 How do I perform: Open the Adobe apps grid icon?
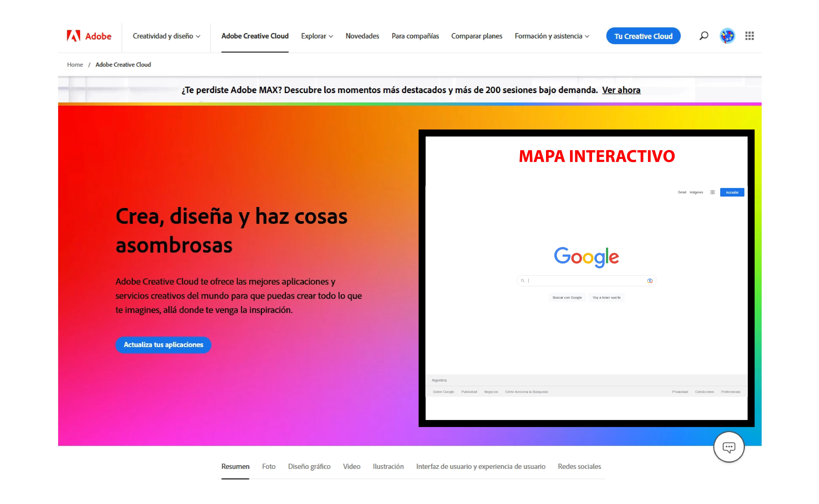[x=749, y=36]
